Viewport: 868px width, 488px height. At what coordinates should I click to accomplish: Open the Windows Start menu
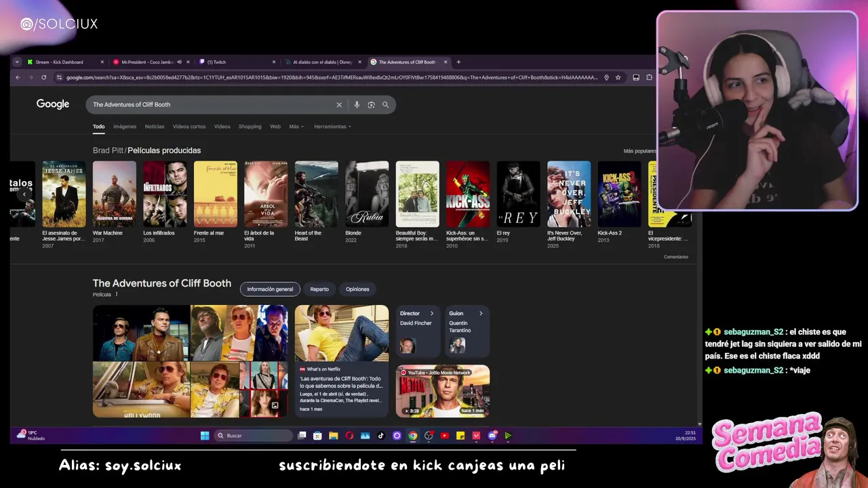click(x=205, y=436)
